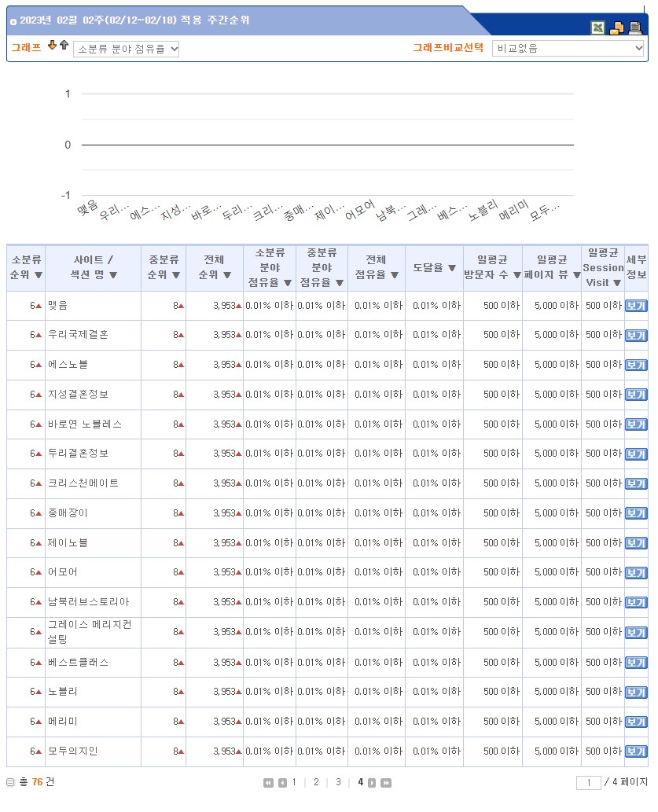Click 보기 button for 맺음 row

coord(636,306)
